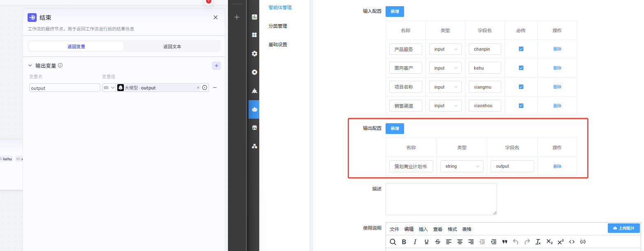Click the bold formatting icon
The height and width of the screenshot is (251, 644).
(404, 242)
